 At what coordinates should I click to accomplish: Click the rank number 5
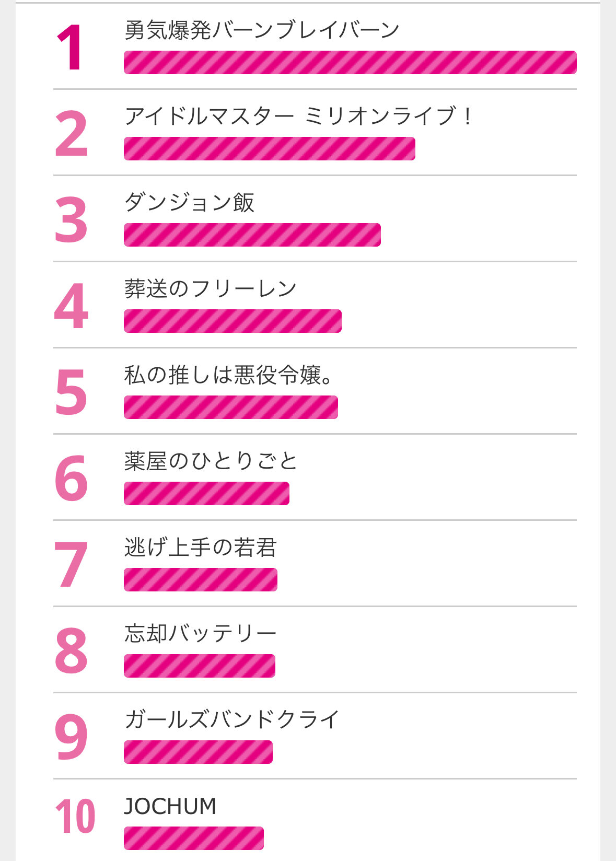(x=71, y=392)
